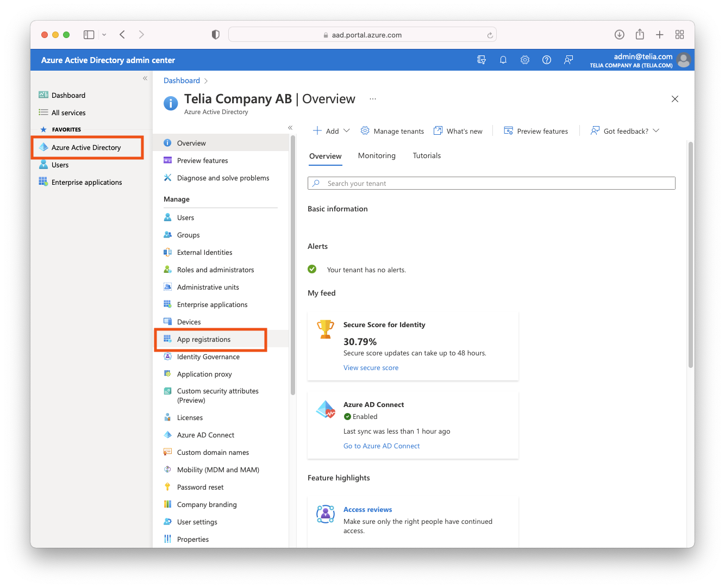Switch to the Monitoring tab

click(377, 155)
